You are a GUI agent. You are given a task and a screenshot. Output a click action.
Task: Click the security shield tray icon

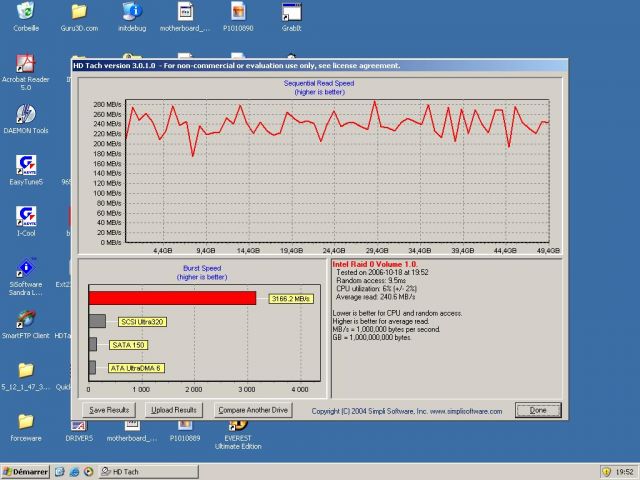(606, 472)
